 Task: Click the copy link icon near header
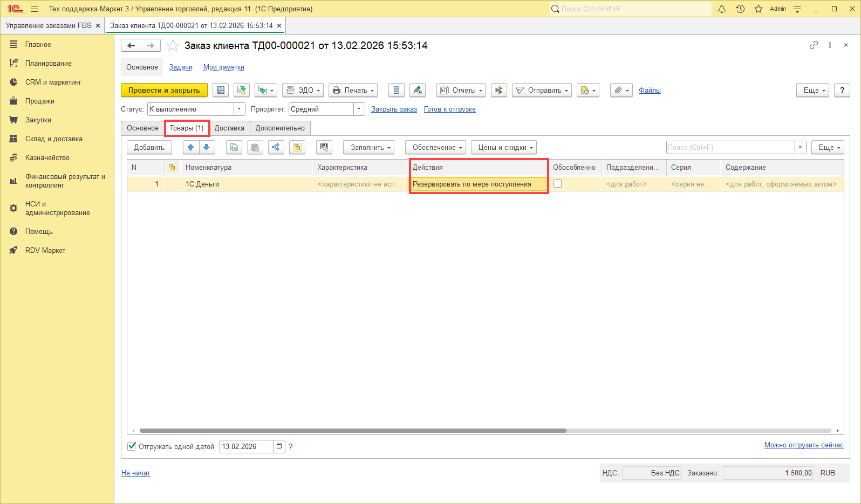[814, 45]
